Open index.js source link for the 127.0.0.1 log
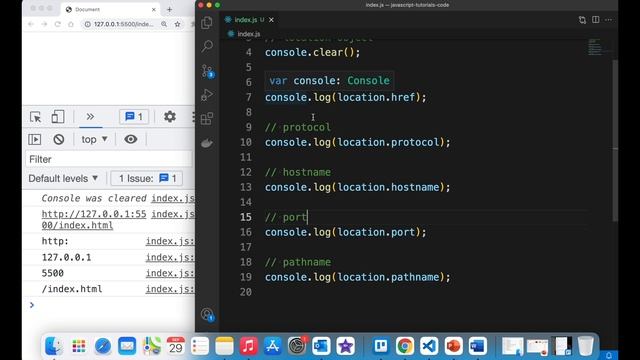This screenshot has width=640, height=360. (x=170, y=257)
